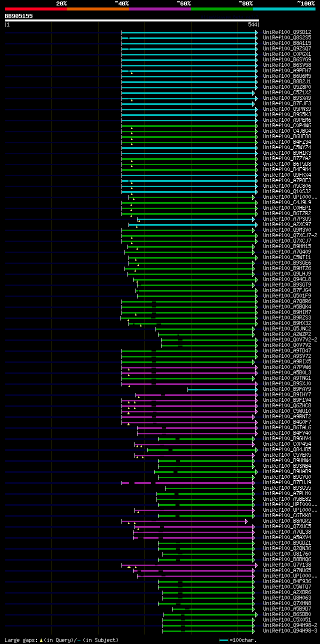This screenshot has height=644, width=320.
Task: Select label UniRef100_Q501F9
Action: (x=287, y=296)
